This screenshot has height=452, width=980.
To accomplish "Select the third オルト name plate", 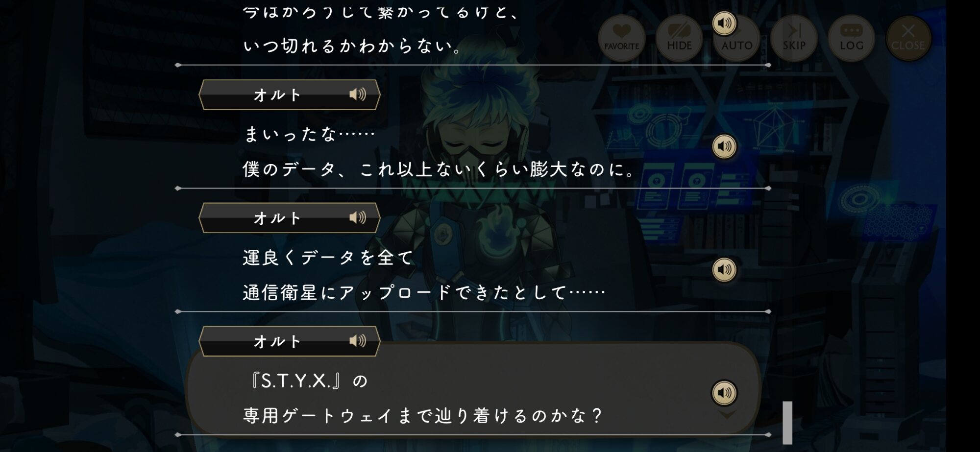I will [290, 341].
